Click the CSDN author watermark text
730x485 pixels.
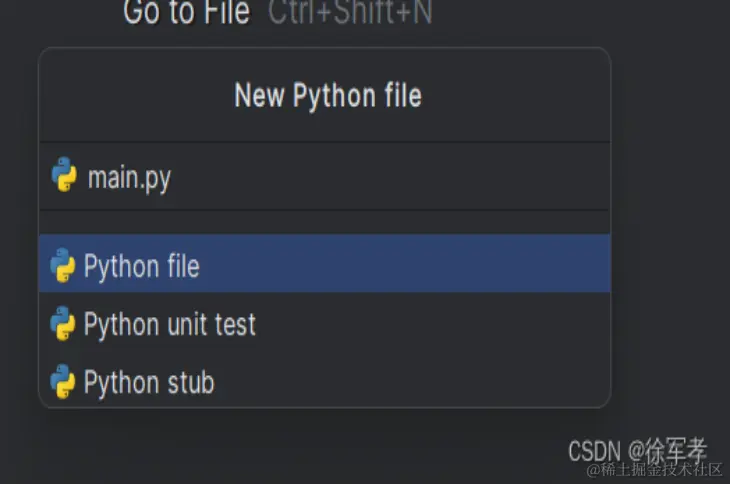[637, 450]
